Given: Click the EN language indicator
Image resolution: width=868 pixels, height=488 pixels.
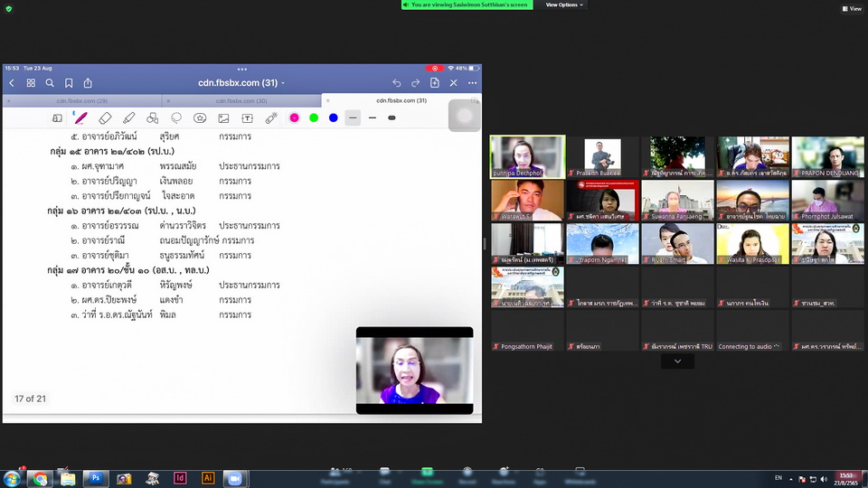Looking at the screenshot, I should click(x=778, y=478).
